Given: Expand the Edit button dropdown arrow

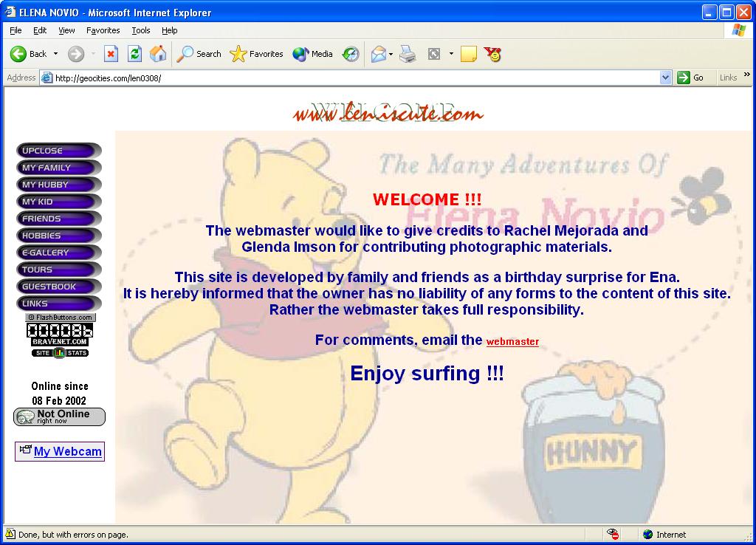Looking at the screenshot, I should [x=451, y=54].
